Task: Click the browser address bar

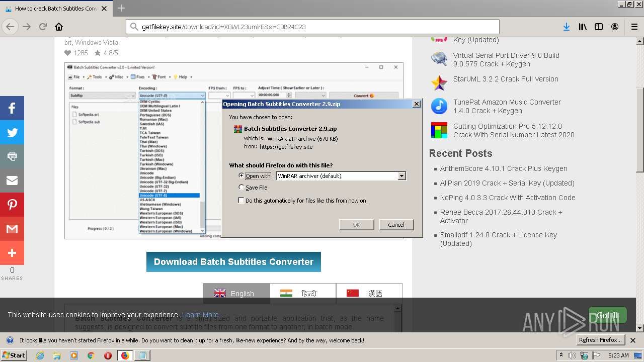Action: pos(312,27)
